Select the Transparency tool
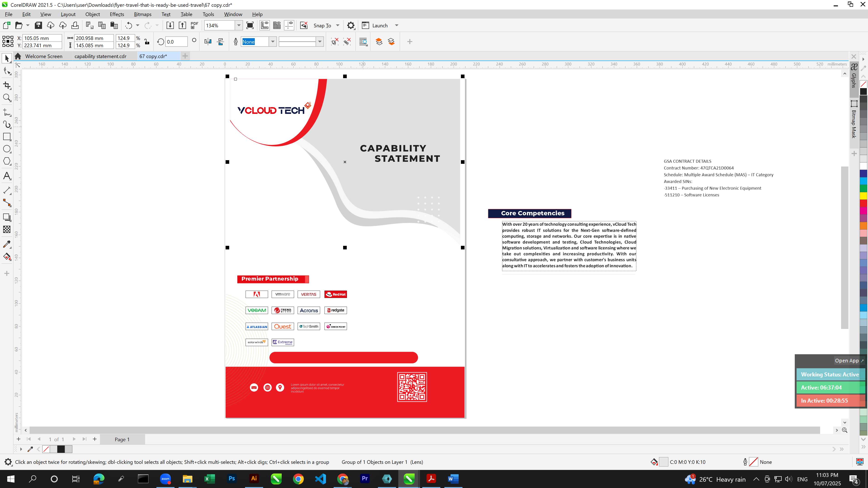Viewport: 868px width, 488px height. (7, 229)
